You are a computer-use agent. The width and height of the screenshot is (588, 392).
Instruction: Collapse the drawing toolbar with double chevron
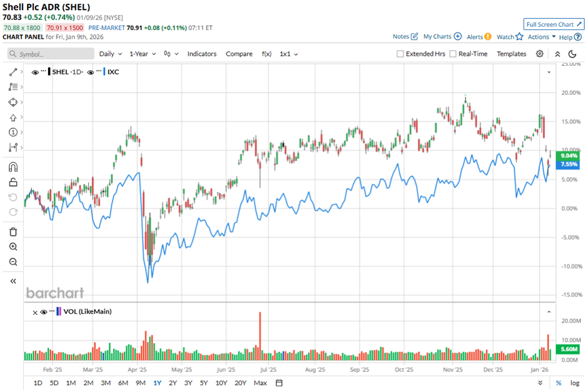click(x=13, y=281)
